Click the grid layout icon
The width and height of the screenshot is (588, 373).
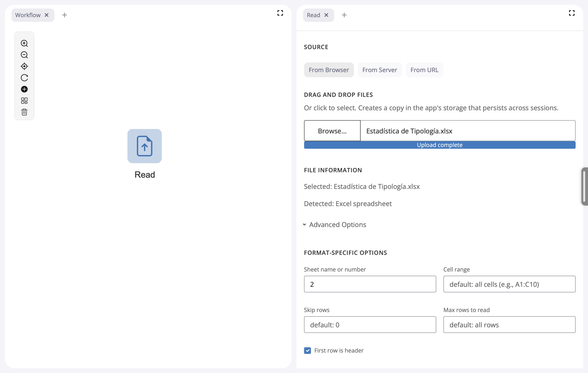24,101
